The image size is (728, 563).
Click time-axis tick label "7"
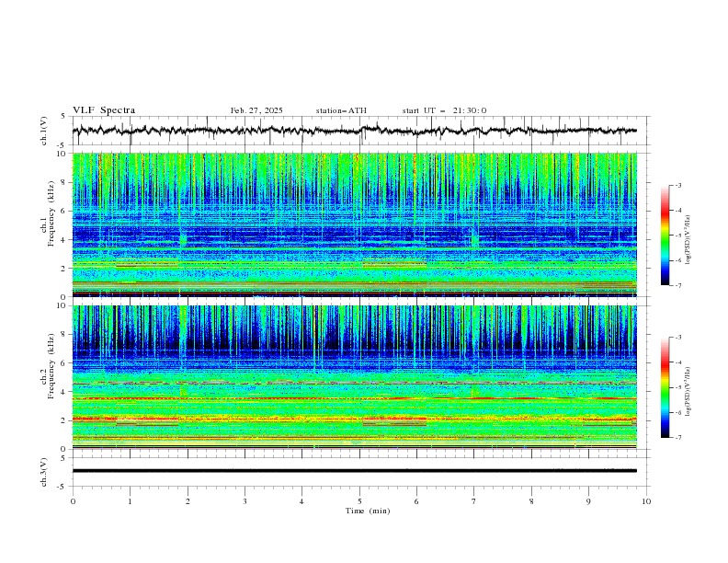tap(474, 501)
